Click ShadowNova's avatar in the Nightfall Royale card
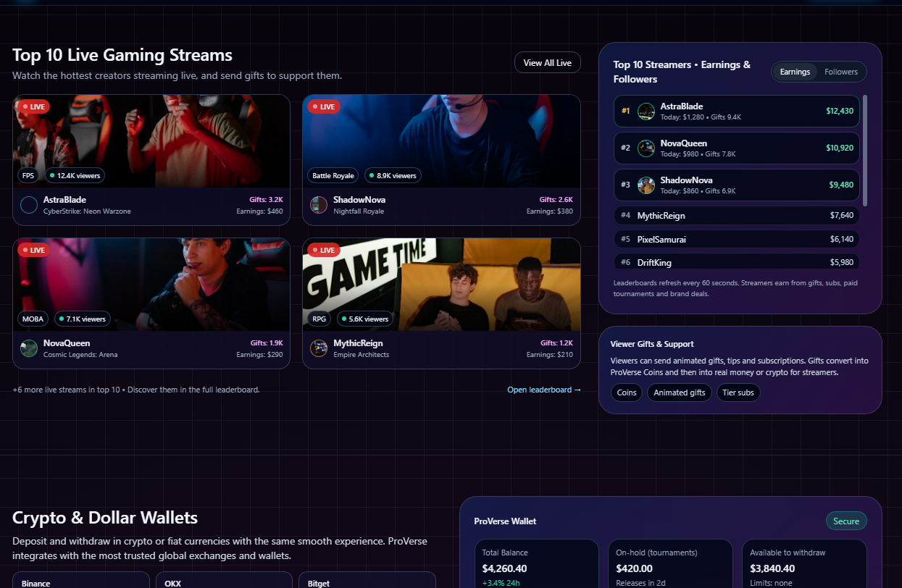This screenshot has height=588, width=902. [319, 205]
